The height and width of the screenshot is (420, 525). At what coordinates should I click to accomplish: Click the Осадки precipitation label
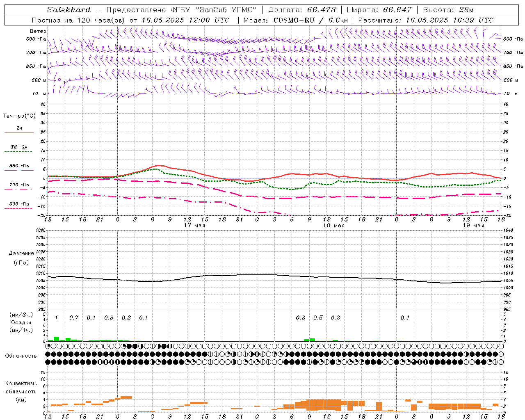click(21, 322)
